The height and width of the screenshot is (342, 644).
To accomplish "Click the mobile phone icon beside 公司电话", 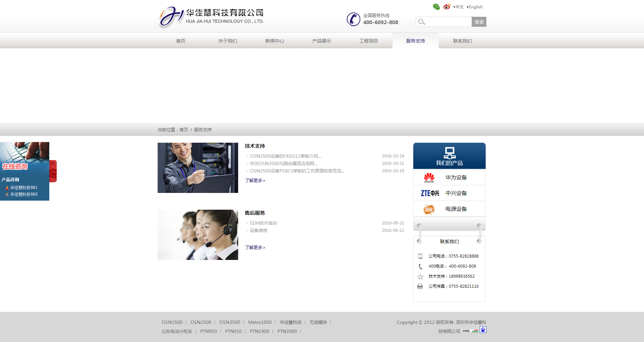I will 420,256.
